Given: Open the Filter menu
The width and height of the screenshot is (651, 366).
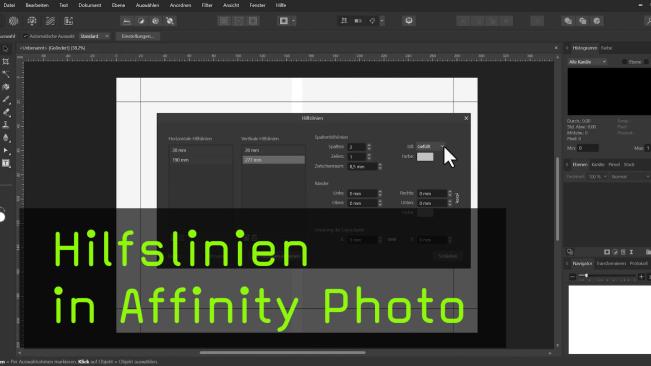Looking at the screenshot, I should tap(207, 5).
